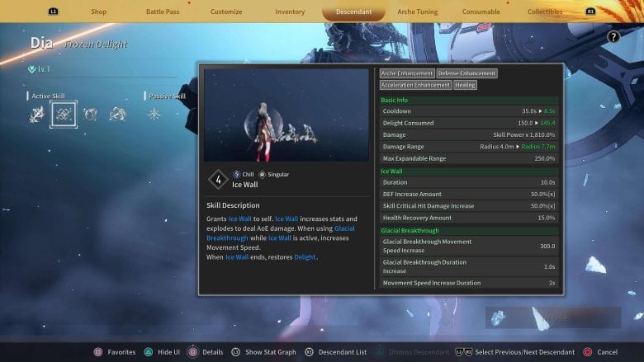Switch to the Inventory tab
This screenshot has width=644, height=362.
290,12
